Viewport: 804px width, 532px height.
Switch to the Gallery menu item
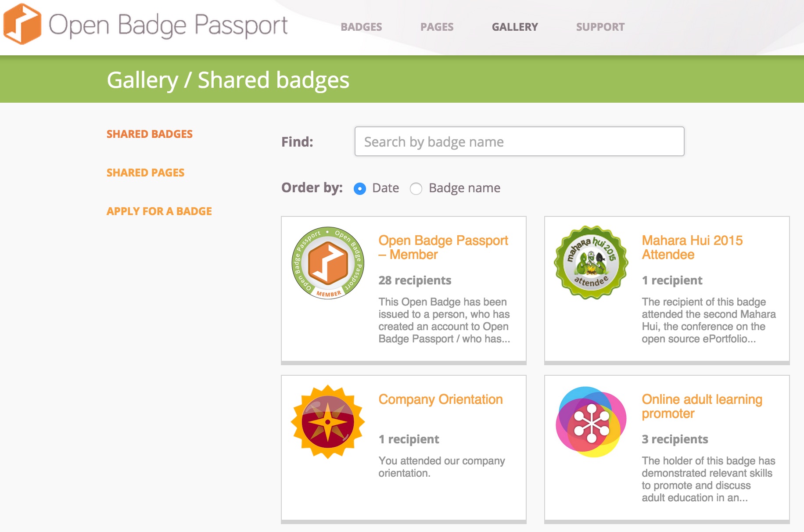point(515,27)
